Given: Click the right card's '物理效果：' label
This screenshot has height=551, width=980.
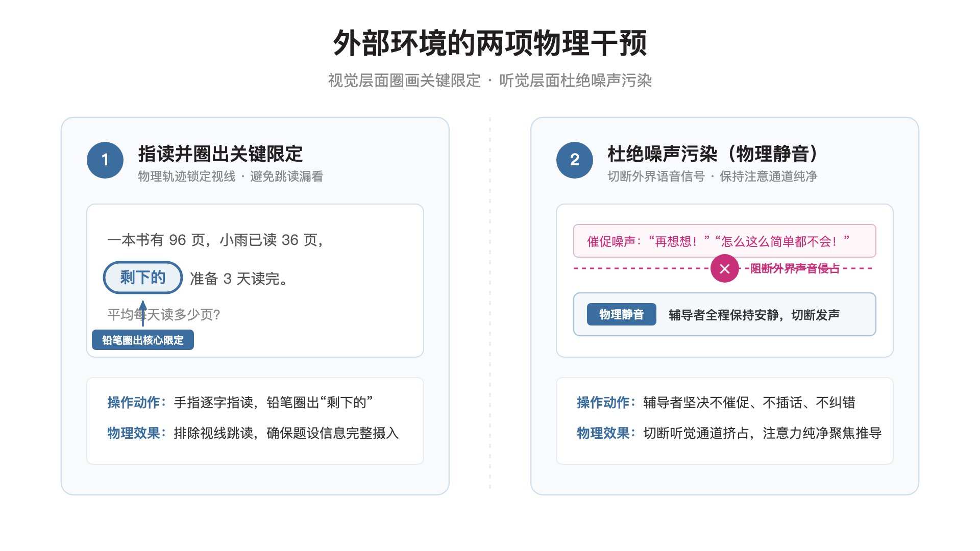Looking at the screenshot, I should (x=606, y=433).
